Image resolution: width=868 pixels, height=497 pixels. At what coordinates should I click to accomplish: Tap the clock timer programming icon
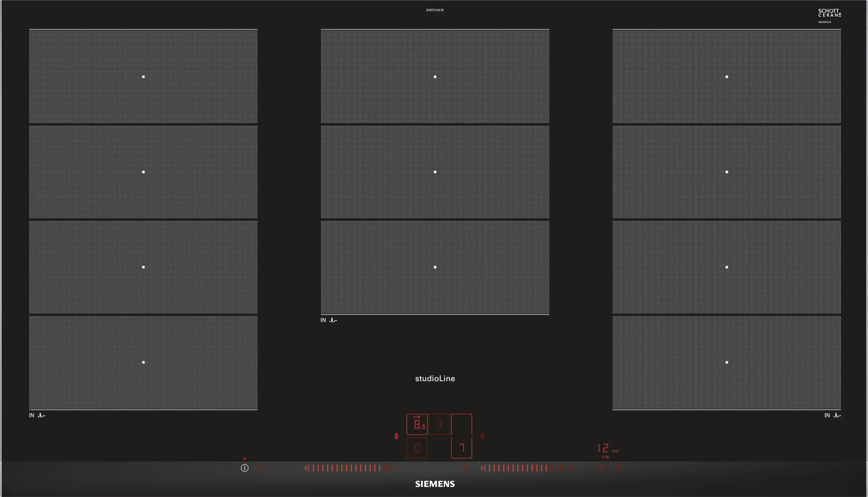602,468
